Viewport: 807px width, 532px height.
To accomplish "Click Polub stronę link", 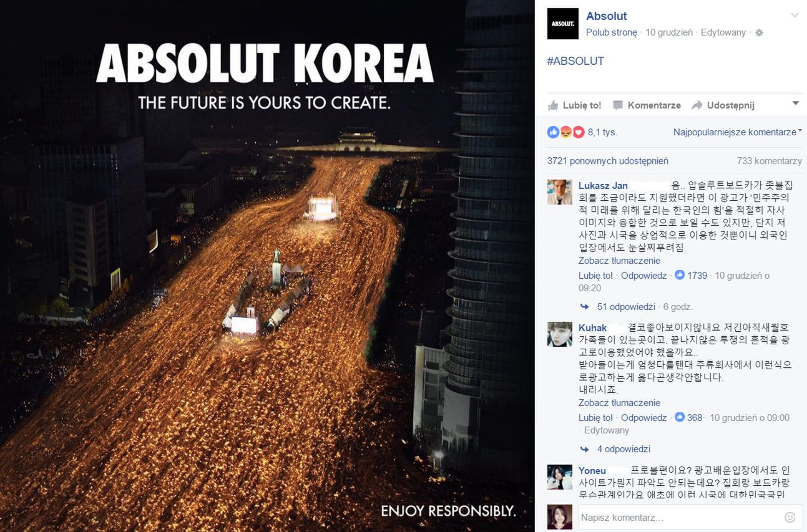I will coord(612,32).
